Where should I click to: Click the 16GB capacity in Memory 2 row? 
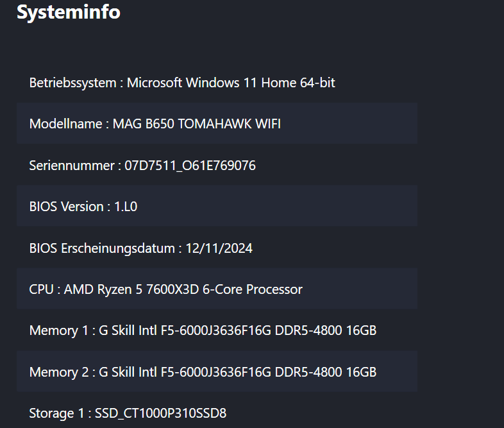click(x=361, y=372)
